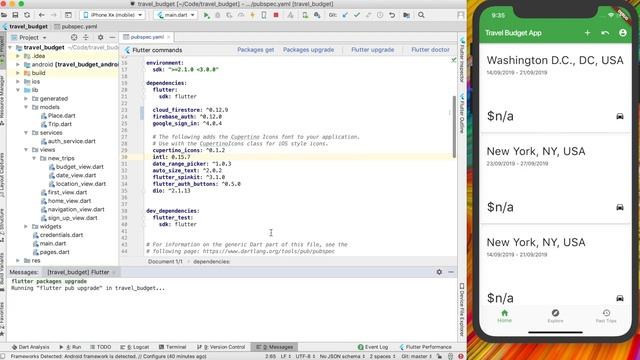Expand the widgets folder
640x360 pixels.
tap(26, 226)
